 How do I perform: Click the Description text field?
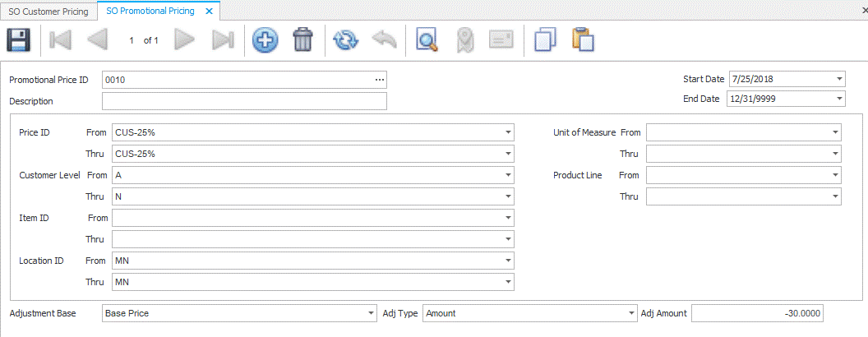[x=244, y=101]
